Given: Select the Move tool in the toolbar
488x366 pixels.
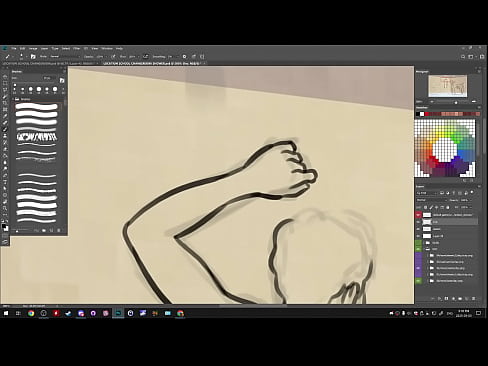Looking at the screenshot, I should 5,77.
